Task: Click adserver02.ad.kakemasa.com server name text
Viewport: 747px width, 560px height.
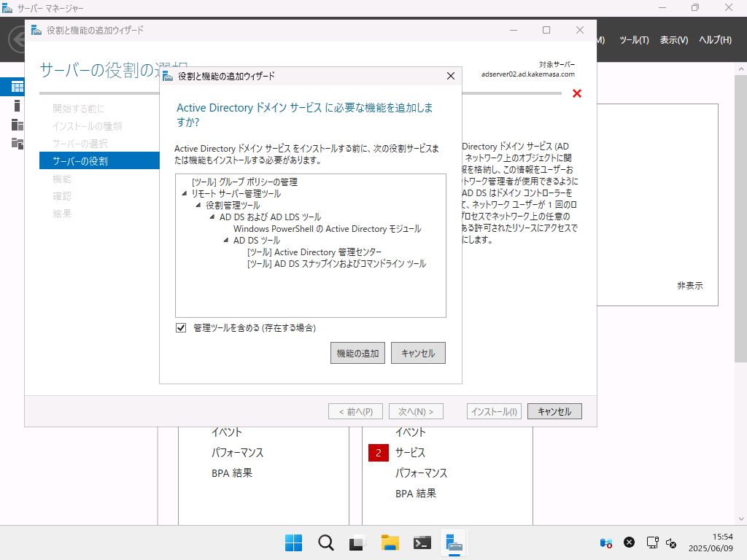Action: (x=528, y=74)
